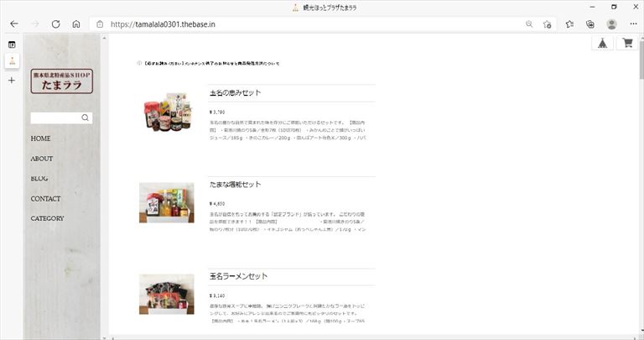Open the BLOG page
The height and width of the screenshot is (340, 644).
pos(39,179)
